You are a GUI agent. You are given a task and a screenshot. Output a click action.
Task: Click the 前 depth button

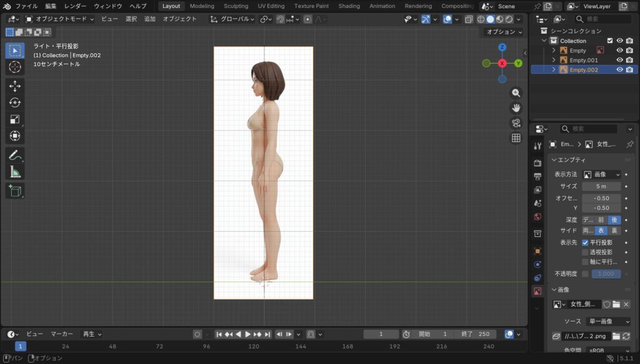pos(601,220)
